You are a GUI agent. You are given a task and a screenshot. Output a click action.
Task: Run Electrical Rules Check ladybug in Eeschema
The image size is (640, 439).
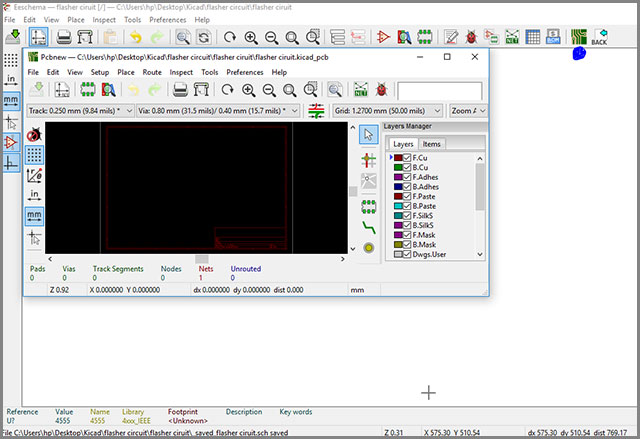471,37
